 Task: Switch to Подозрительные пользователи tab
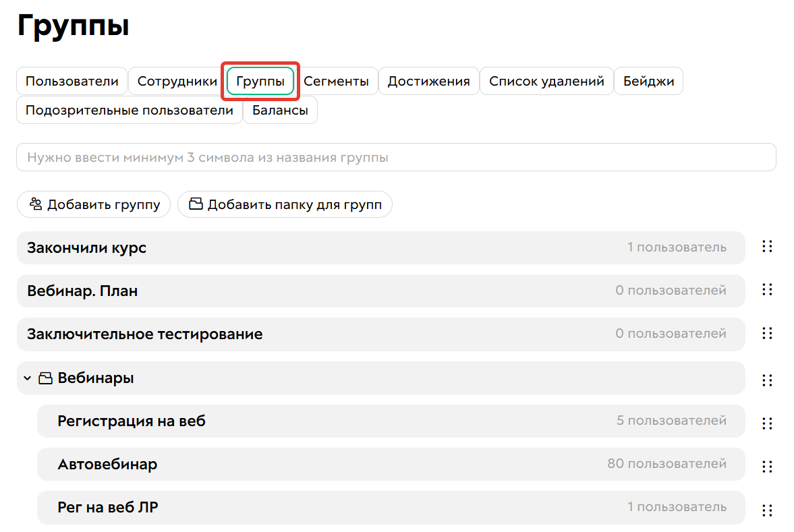(129, 110)
